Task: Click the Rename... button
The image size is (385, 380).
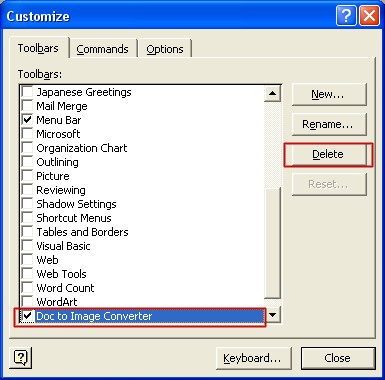Action: 329,124
